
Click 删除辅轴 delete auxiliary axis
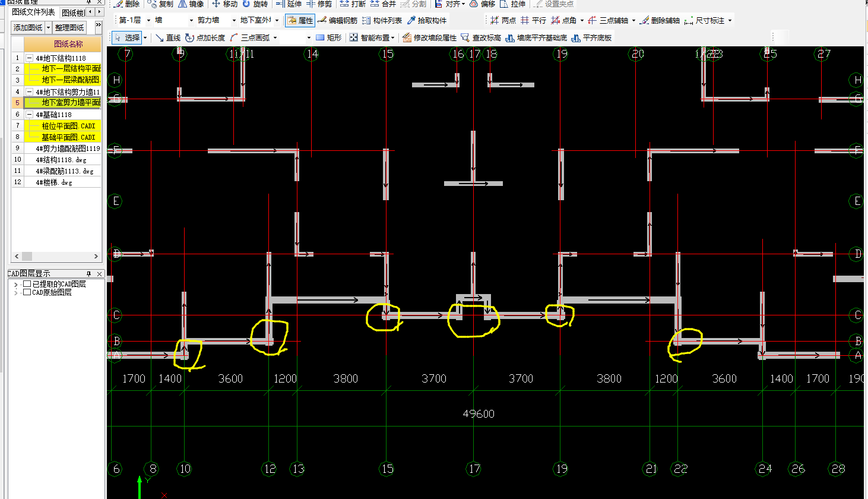pyautogui.click(x=660, y=20)
